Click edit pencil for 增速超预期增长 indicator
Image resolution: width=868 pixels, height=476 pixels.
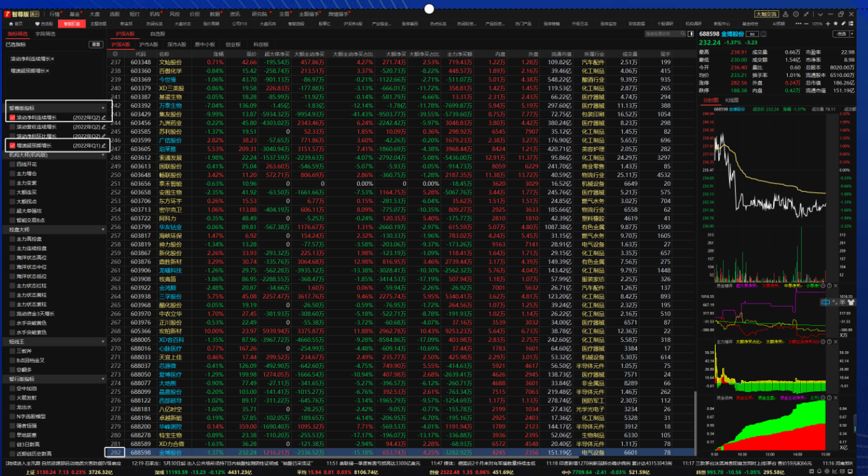104,146
